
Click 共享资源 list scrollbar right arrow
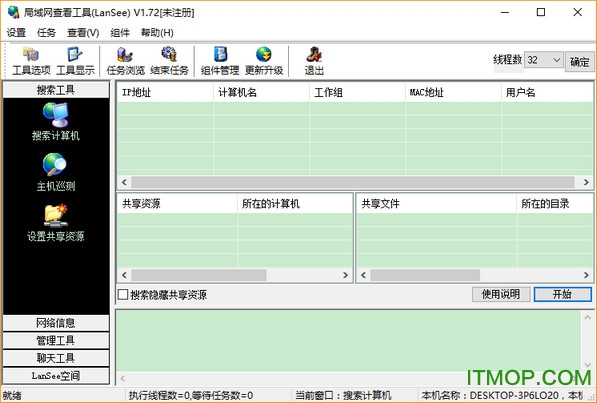pos(345,275)
